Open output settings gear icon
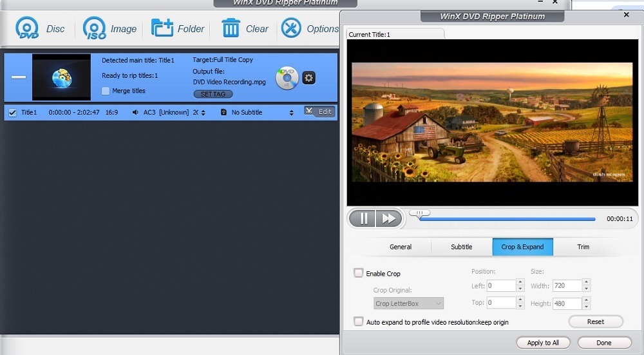 pyautogui.click(x=309, y=78)
